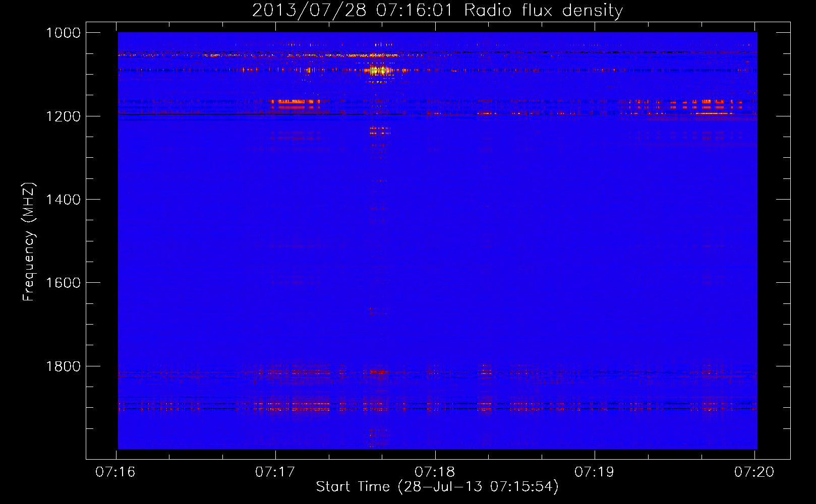Click the 07:18 time tick label
The width and height of the screenshot is (816, 504).
click(x=435, y=472)
